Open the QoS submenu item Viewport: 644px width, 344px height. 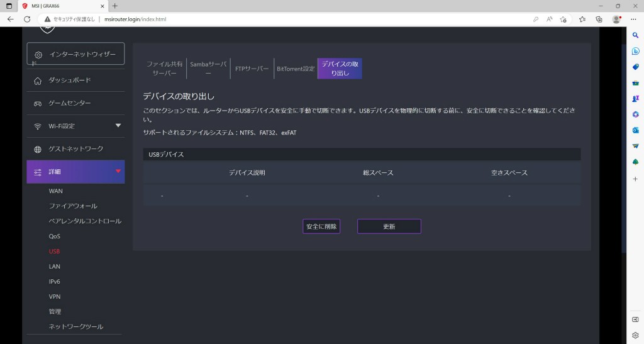54,236
